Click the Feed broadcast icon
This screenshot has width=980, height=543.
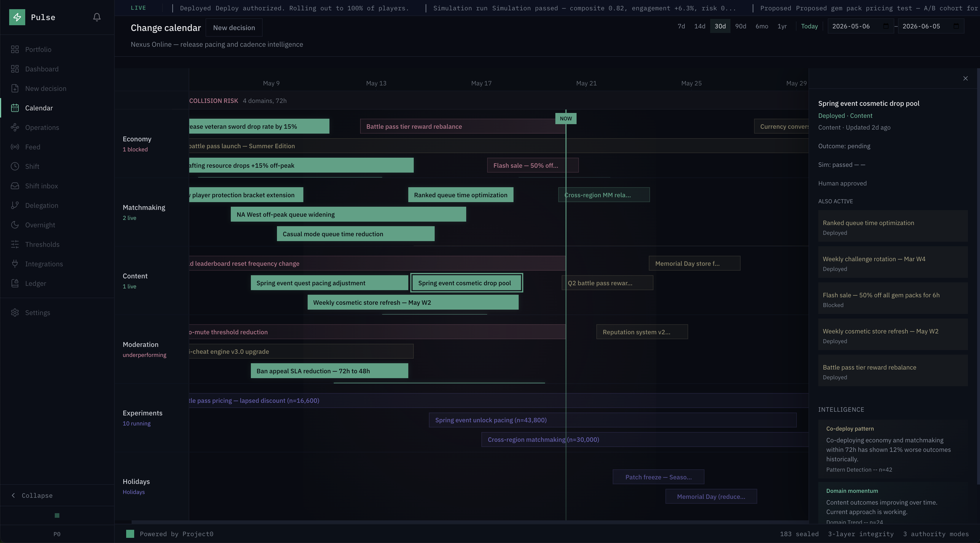point(15,147)
